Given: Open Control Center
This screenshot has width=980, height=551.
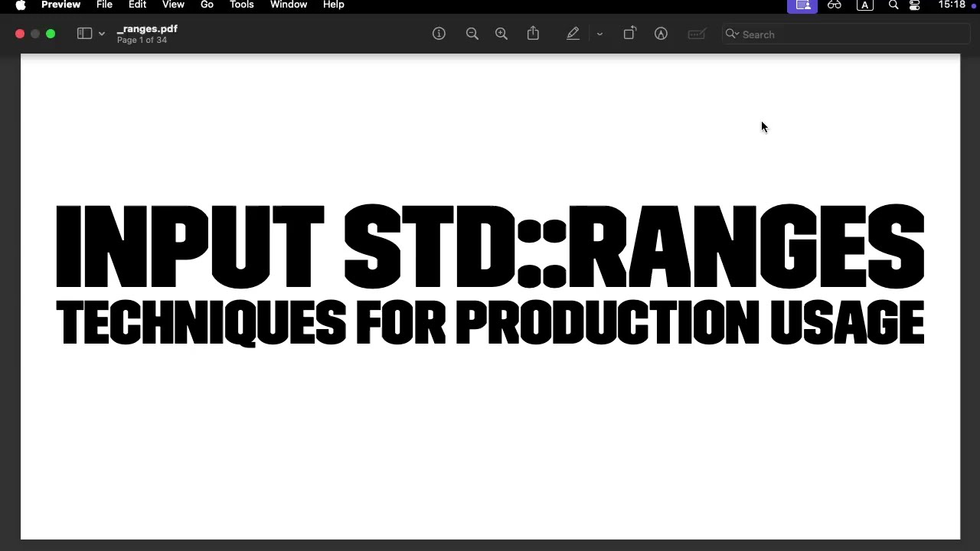Looking at the screenshot, I should (x=915, y=5).
